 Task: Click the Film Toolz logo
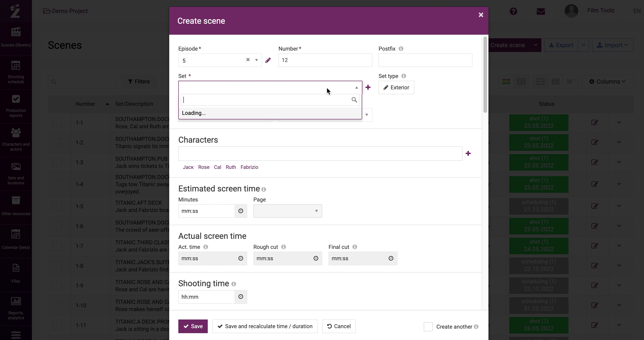(15, 11)
